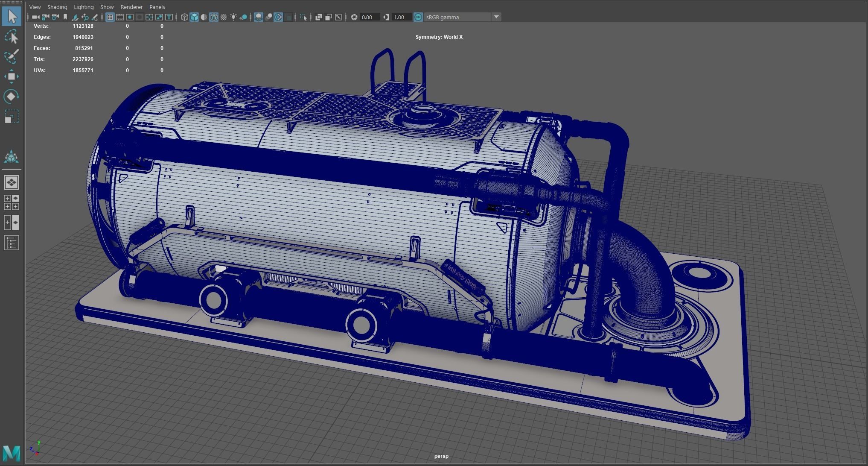The image size is (868, 466).
Task: Toggle the Safe Action overlay
Action: coord(159,17)
